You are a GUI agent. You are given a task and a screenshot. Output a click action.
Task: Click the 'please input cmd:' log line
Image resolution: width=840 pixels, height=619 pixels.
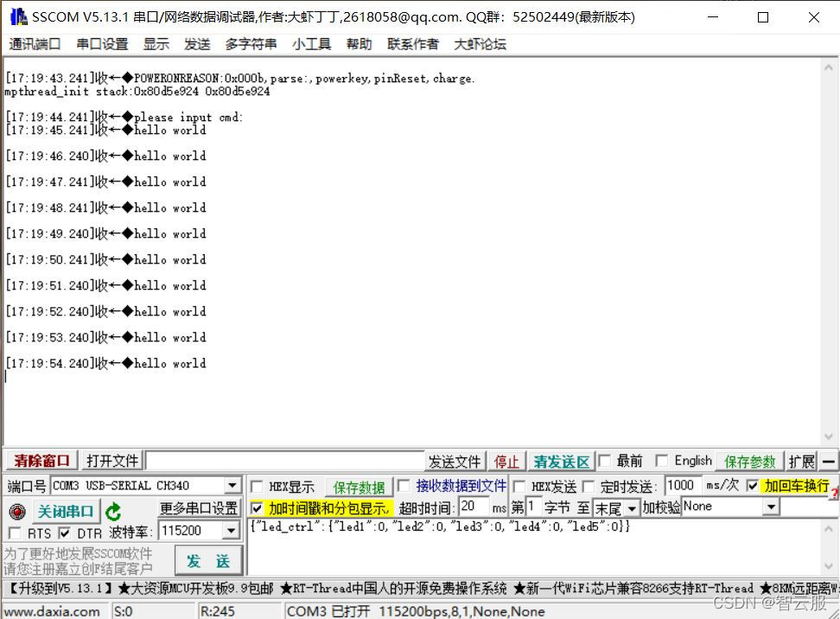124,117
